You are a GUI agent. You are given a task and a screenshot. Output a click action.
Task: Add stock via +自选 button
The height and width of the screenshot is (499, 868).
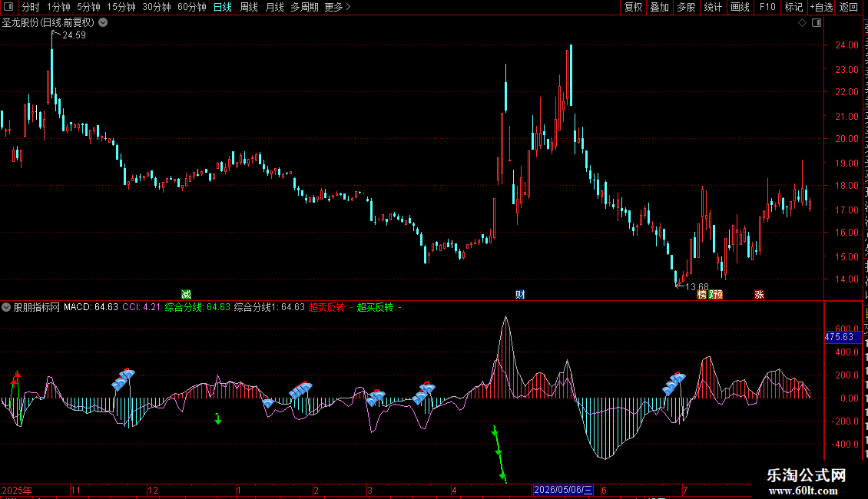click(821, 7)
